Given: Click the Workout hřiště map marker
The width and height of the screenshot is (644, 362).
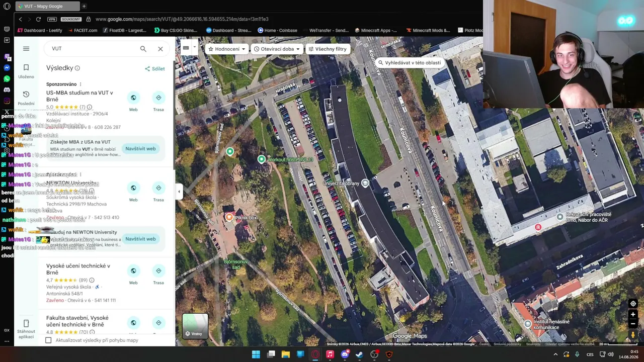Looking at the screenshot, I should click(262, 159).
